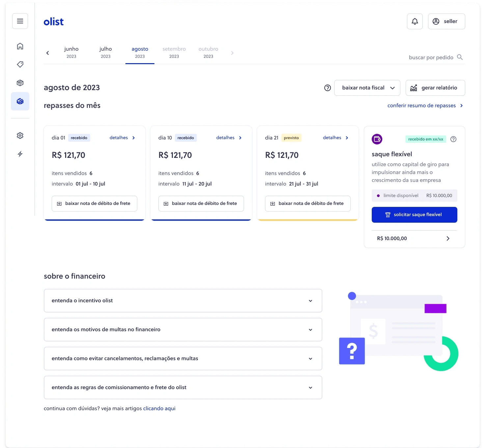485x448 pixels.
Task: Click gerar relatório button
Action: pos(435,88)
